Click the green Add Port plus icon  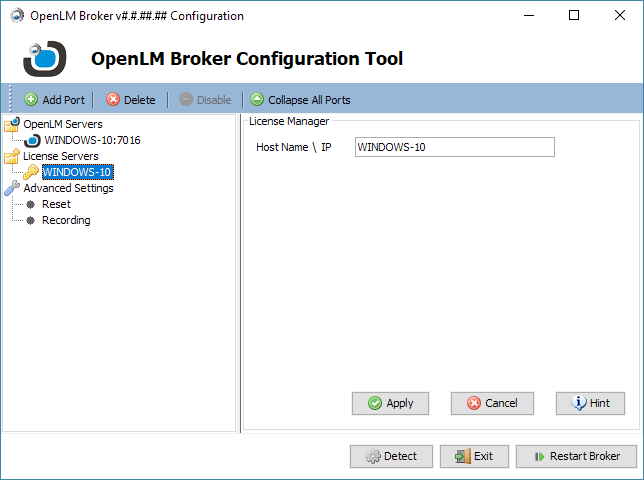tap(31, 100)
